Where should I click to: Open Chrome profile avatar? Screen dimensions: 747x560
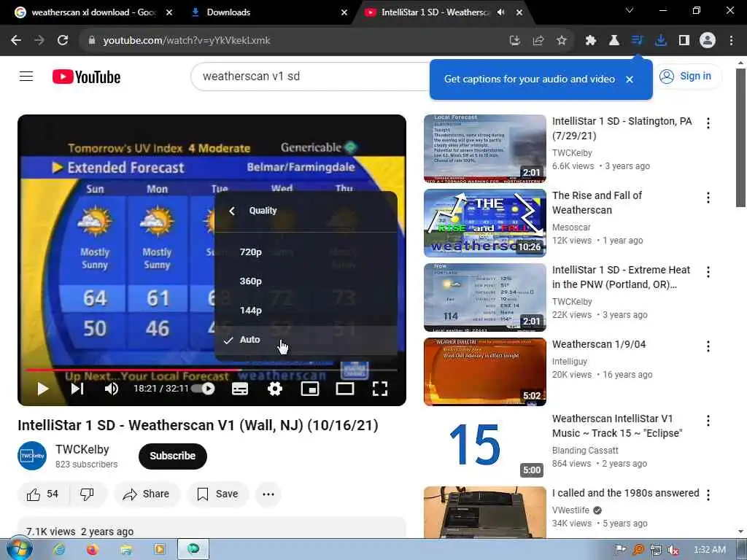(x=708, y=41)
